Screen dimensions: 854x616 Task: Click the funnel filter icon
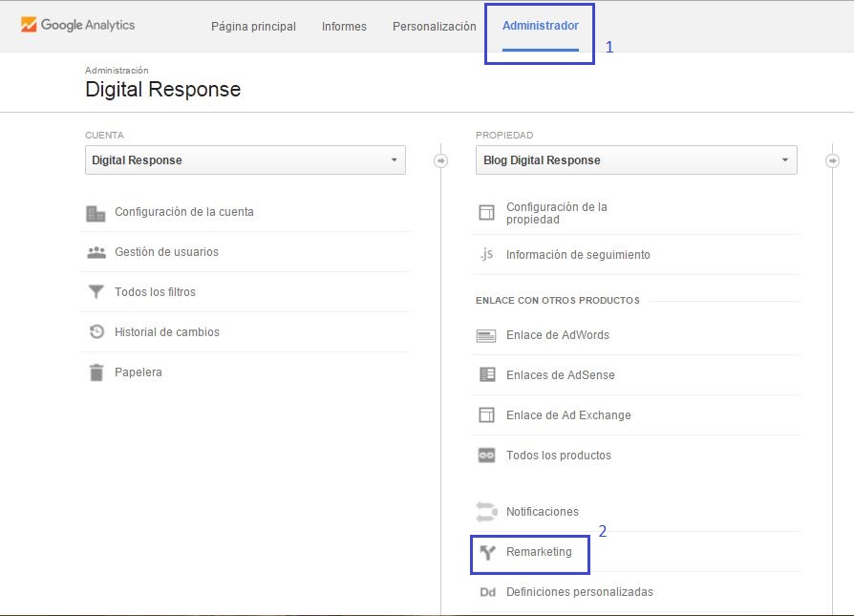click(96, 292)
